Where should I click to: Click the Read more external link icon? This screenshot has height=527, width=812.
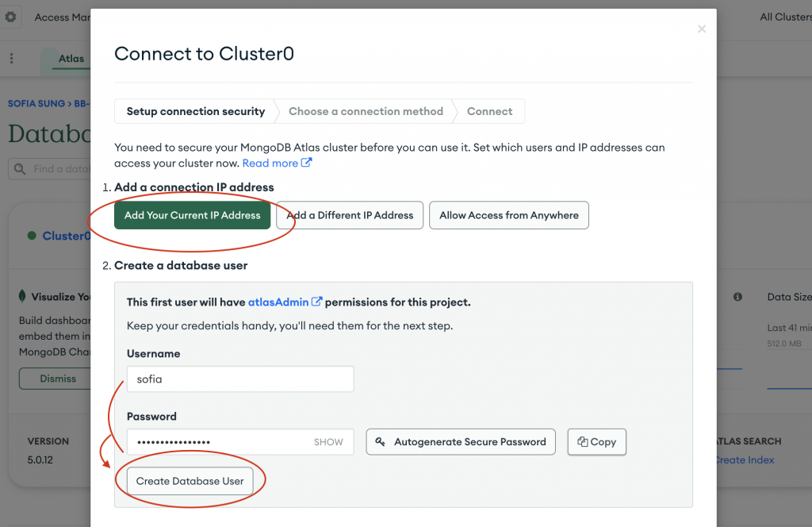click(x=306, y=163)
